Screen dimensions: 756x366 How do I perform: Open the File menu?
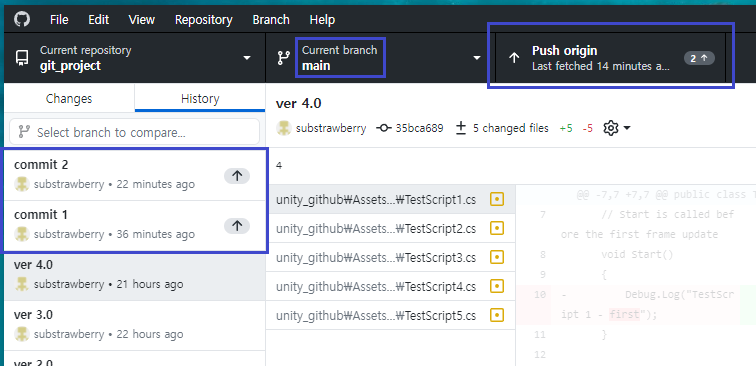click(x=59, y=20)
